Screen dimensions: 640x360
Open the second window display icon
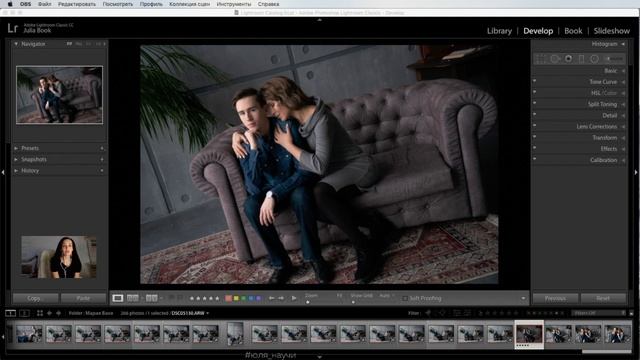point(24,313)
